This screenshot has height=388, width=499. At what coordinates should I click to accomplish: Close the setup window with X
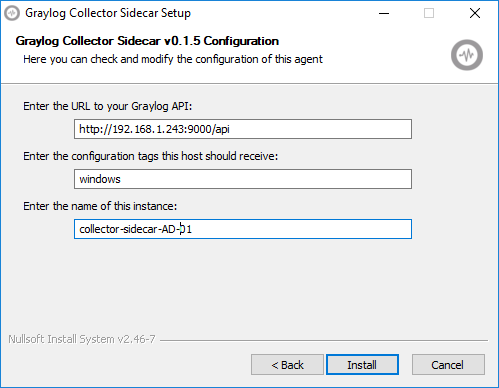475,13
